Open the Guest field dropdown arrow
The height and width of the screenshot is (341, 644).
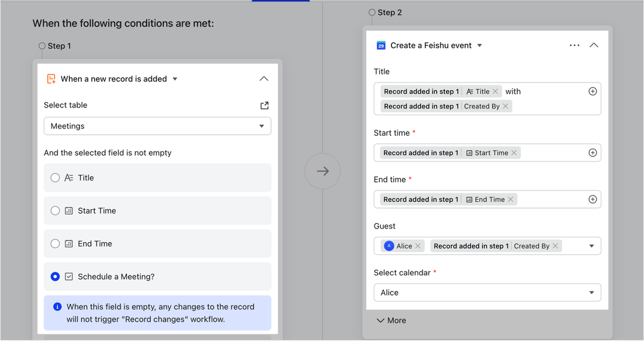click(591, 246)
